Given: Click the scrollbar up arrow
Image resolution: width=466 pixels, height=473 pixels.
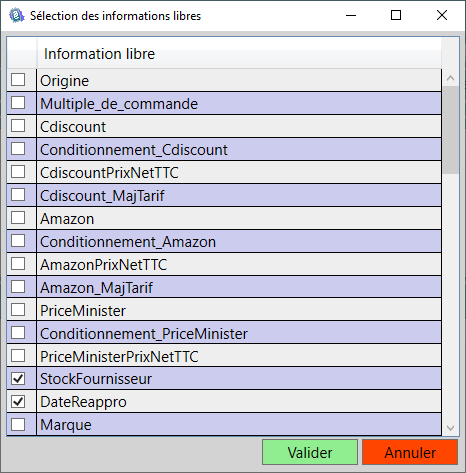Looking at the screenshot, I should tap(450, 78).
